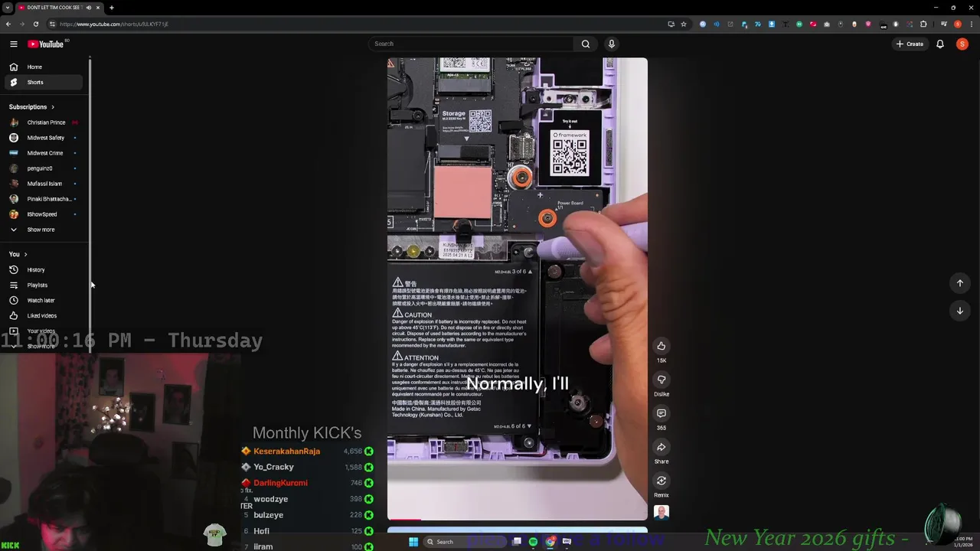Image resolution: width=980 pixels, height=551 pixels.
Task: Open the notifications bell
Action: coord(940,44)
